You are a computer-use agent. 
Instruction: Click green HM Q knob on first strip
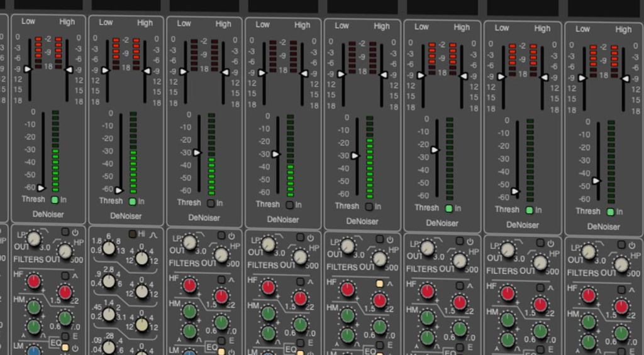(x=34, y=327)
